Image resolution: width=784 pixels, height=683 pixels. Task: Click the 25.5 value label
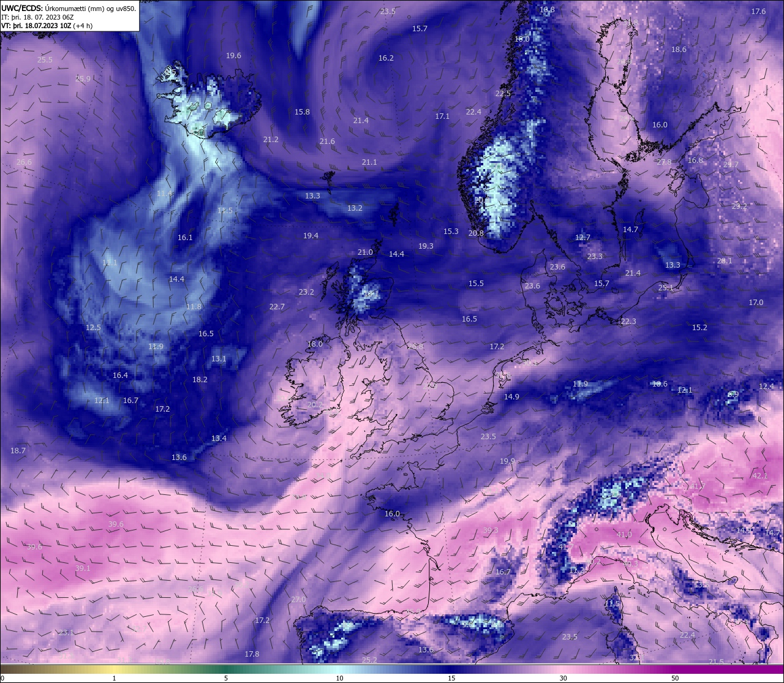pyautogui.click(x=45, y=60)
